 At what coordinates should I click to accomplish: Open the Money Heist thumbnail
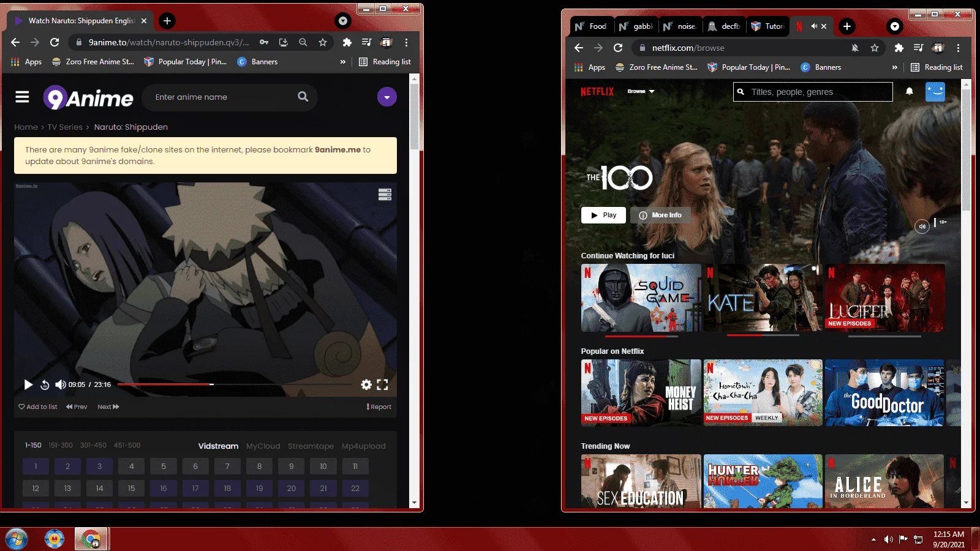[641, 393]
